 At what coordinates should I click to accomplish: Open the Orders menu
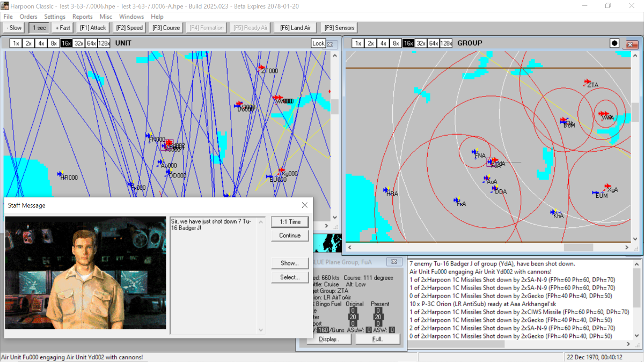[x=28, y=17]
